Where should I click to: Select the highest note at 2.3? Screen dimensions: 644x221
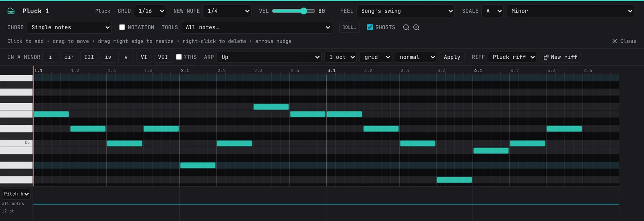click(x=271, y=107)
